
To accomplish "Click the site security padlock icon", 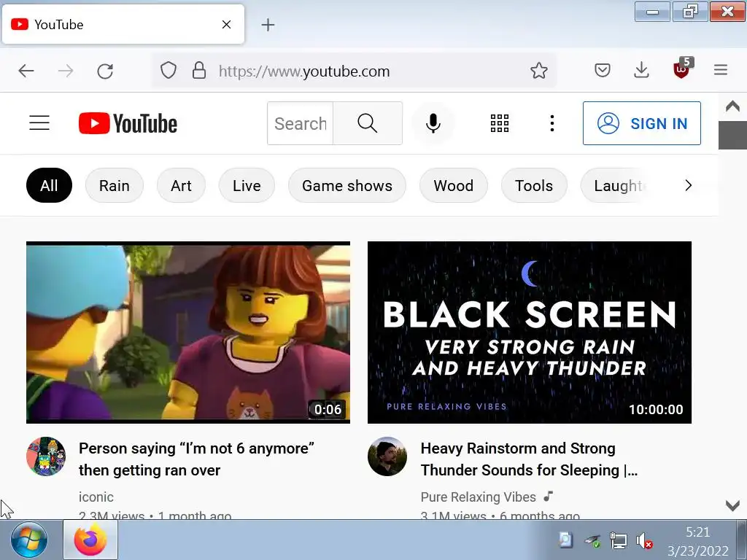I will pyautogui.click(x=199, y=71).
